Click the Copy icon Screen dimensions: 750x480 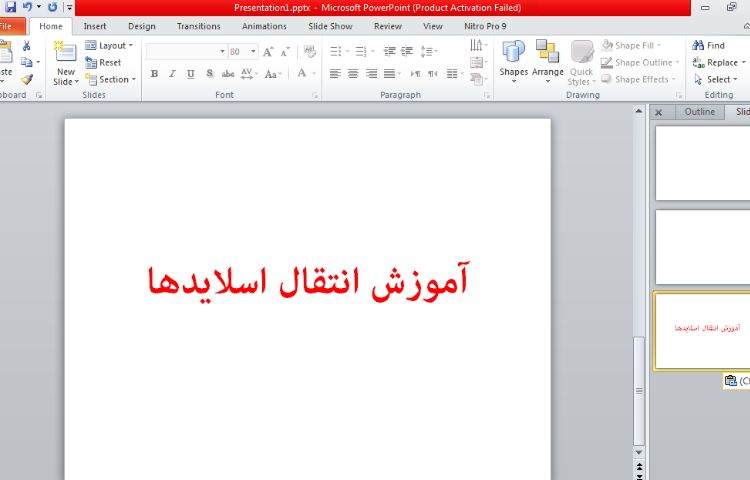coord(27,62)
